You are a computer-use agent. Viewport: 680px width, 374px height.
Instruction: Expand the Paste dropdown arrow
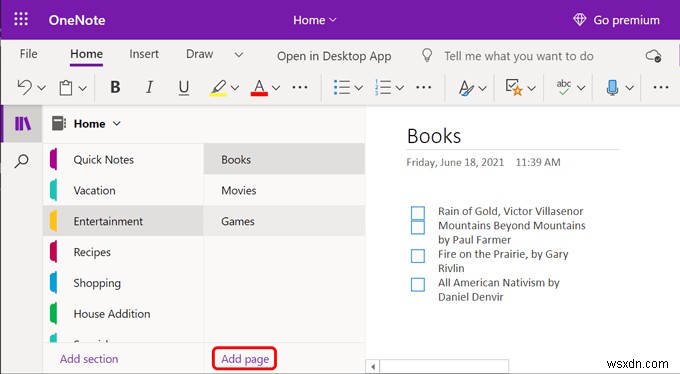(x=82, y=88)
